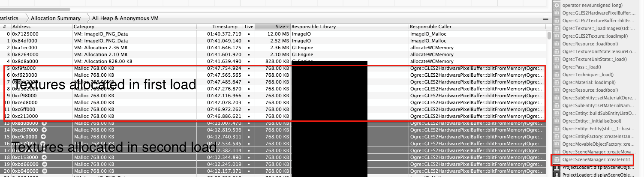Click icon beside Ogre::Material::loadImpl() frame
Viewport: 644px width, 177px height.
point(557,82)
